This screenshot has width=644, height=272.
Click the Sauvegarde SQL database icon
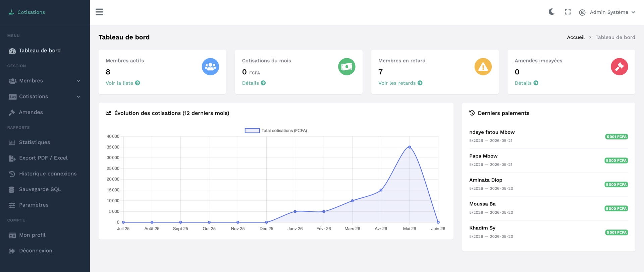coord(12,190)
